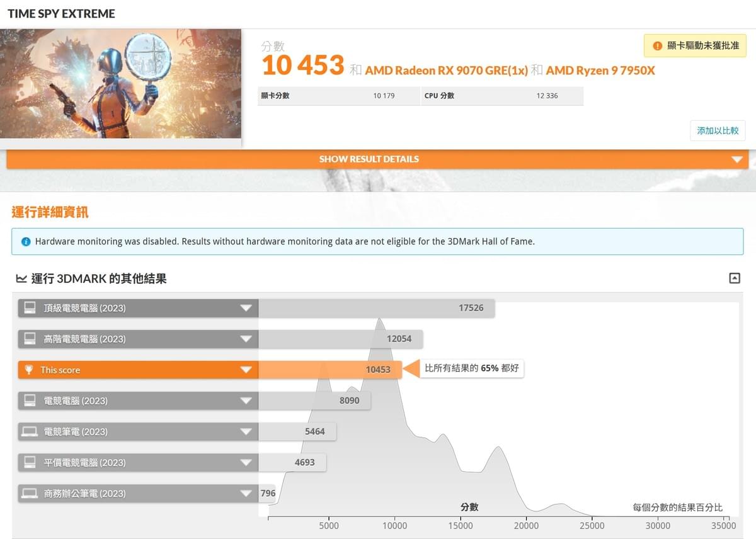Image resolution: width=756 pixels, height=539 pixels.
Task: Click the 8090 score bar value
Action: (x=350, y=400)
